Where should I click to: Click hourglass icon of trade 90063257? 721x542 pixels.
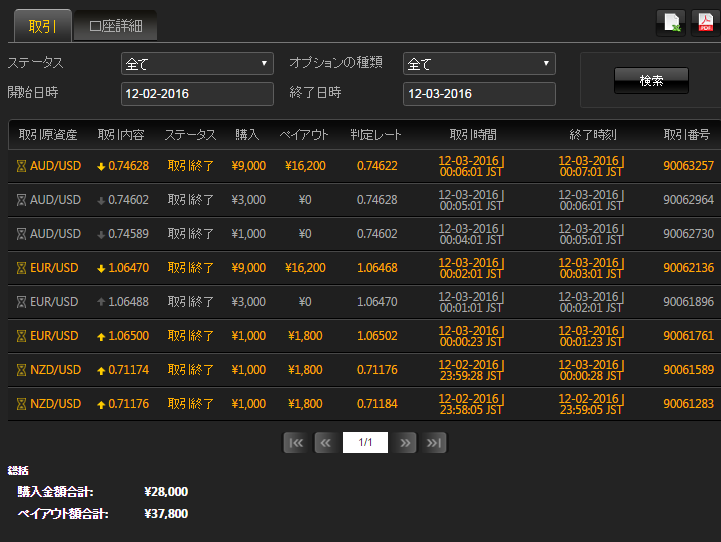pos(21,166)
